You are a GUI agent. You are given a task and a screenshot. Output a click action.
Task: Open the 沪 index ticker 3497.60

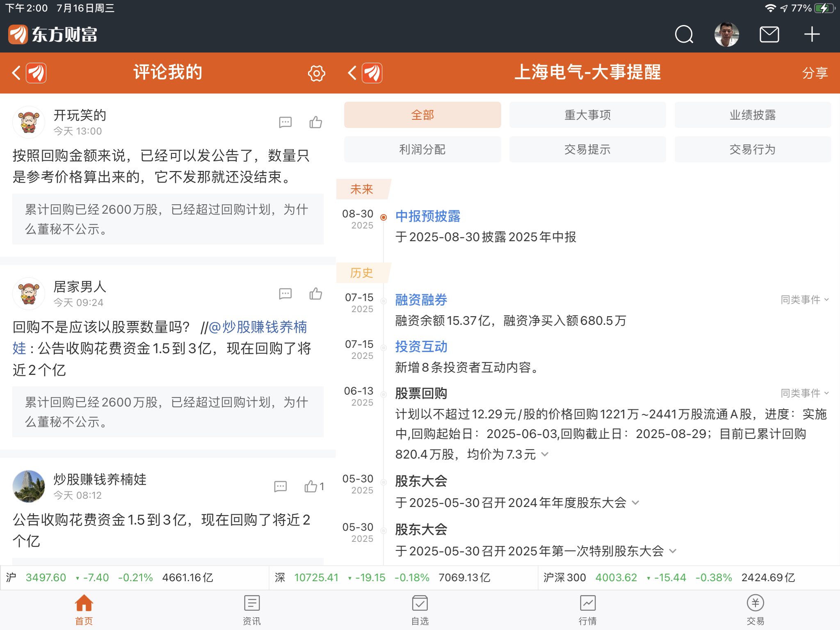tap(135, 577)
